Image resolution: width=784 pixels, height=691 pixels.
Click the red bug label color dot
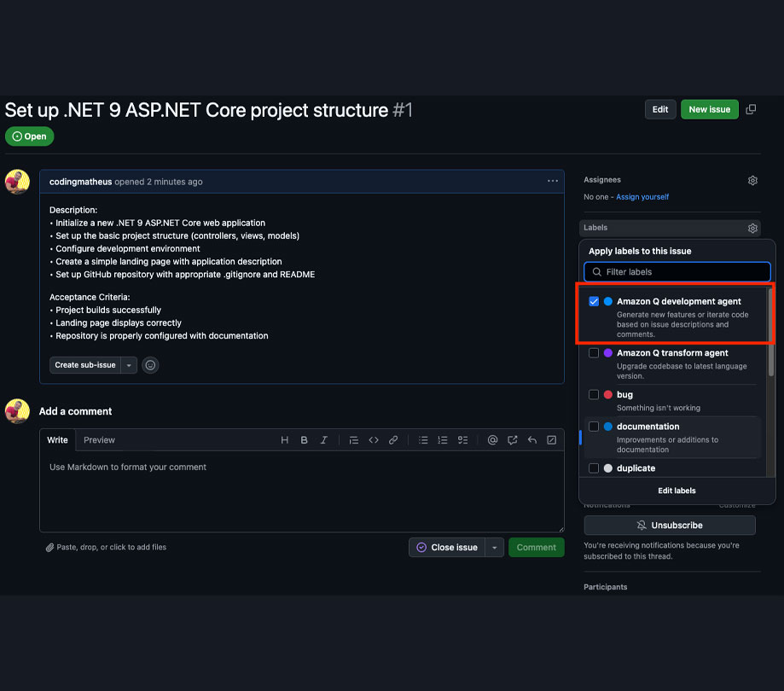[x=608, y=394]
